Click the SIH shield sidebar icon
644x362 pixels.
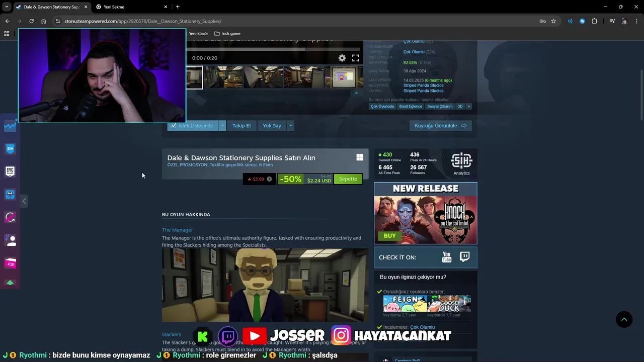click(10, 149)
